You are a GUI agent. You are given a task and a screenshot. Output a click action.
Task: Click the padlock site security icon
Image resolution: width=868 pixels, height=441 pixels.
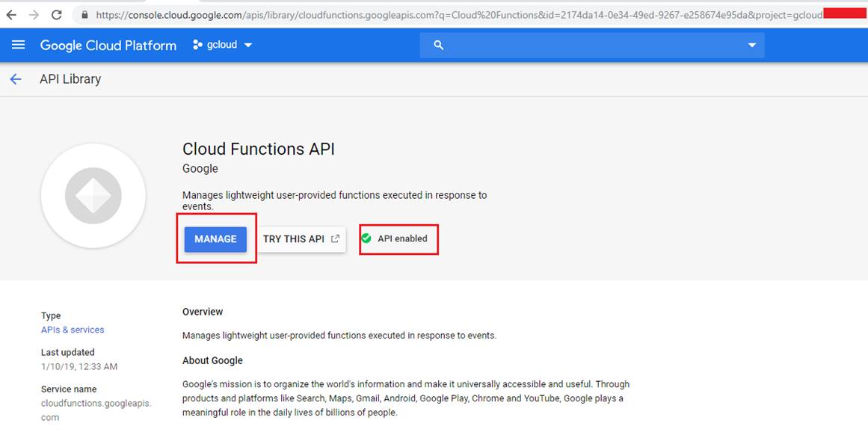tap(84, 15)
